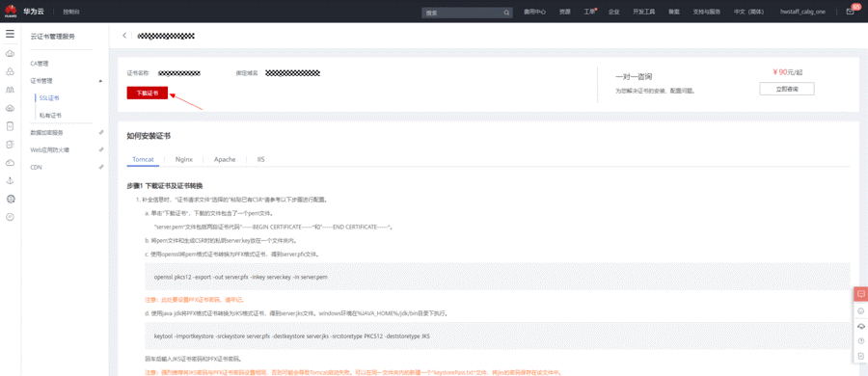Click the 立即咨询 button
Image resolution: width=868 pixels, height=376 pixels.
(787, 89)
